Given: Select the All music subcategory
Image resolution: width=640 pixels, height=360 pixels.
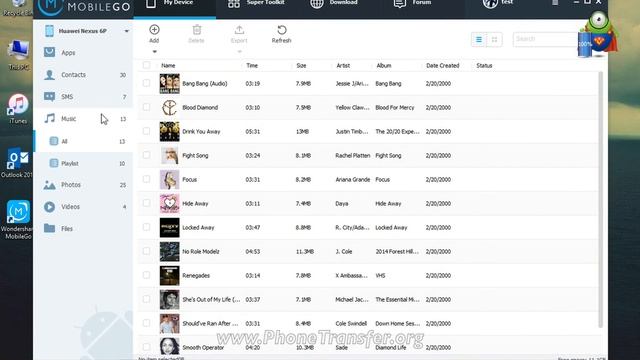Looking at the screenshot, I should click(x=83, y=141).
